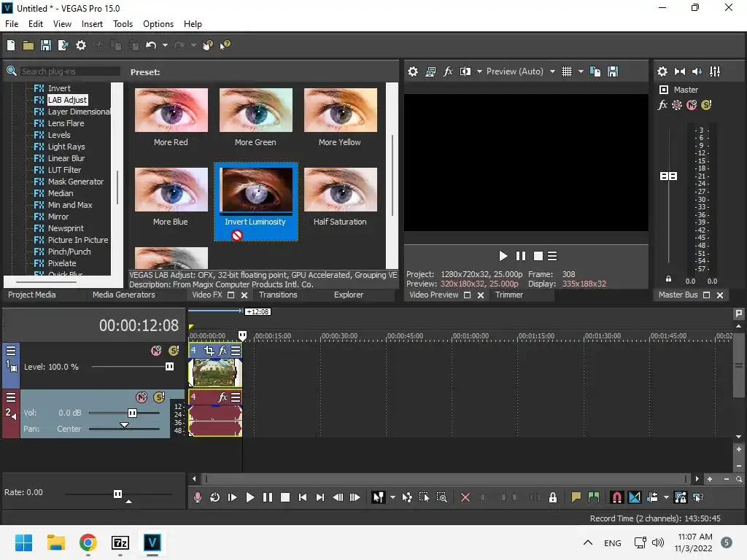Open the edit tool selector dropdown arrow
747x560 pixels.
(x=392, y=497)
